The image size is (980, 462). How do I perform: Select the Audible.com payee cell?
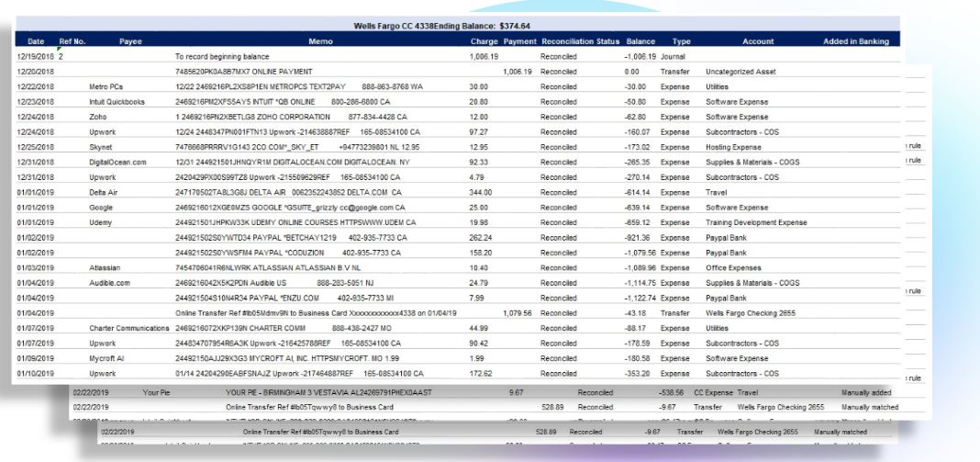point(109,283)
